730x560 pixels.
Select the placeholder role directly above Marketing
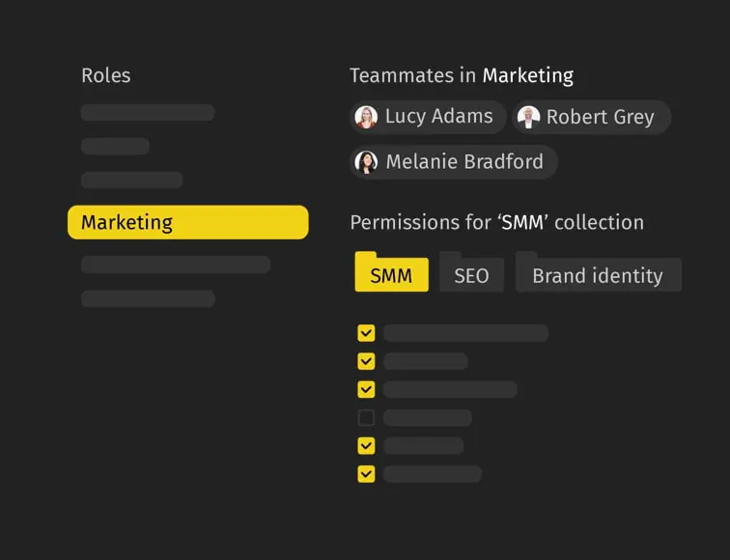[131, 180]
